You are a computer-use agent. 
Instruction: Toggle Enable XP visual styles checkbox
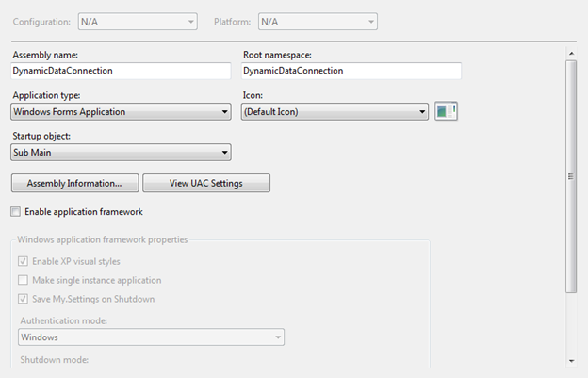(23, 261)
